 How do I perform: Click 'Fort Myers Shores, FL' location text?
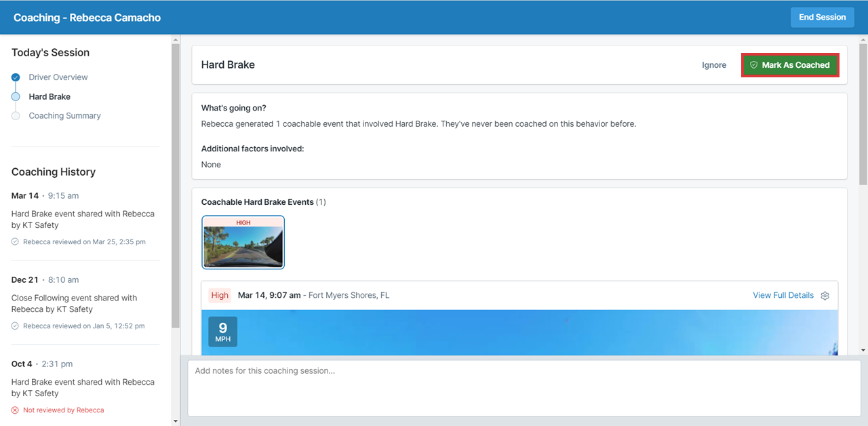349,295
